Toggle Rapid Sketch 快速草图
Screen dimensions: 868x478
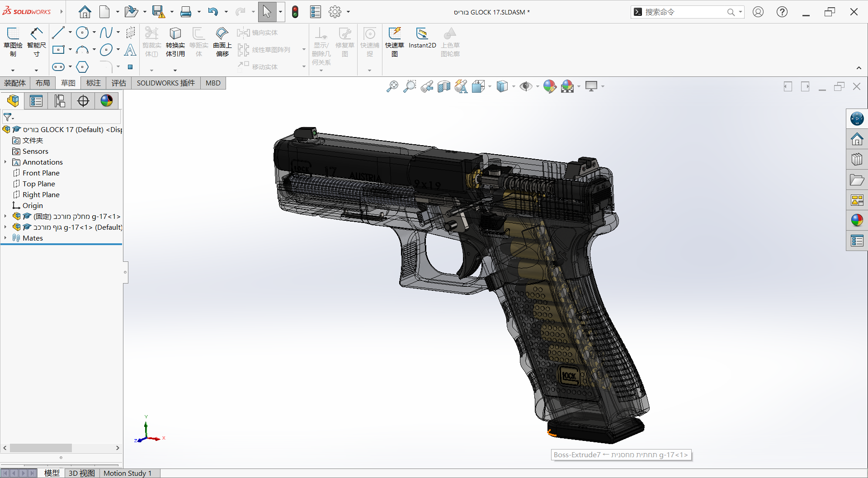(x=395, y=42)
